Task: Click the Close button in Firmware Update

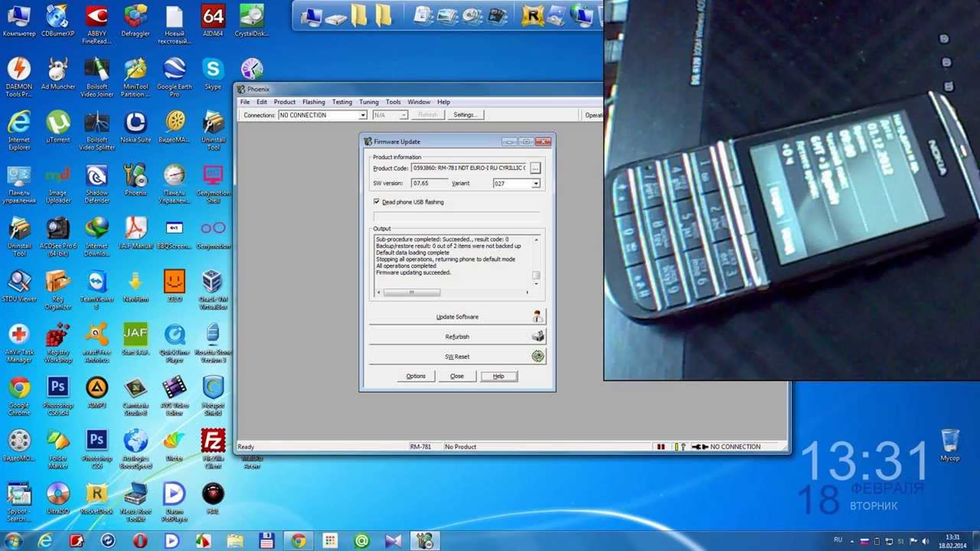Action: 457,376
